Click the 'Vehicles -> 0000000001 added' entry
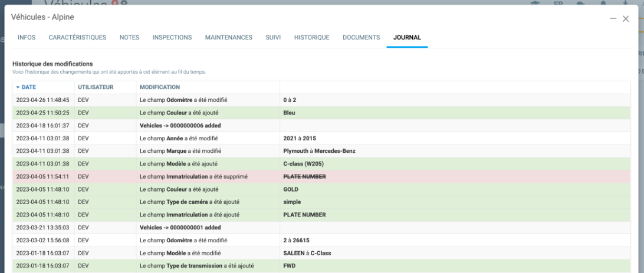 coord(178,227)
